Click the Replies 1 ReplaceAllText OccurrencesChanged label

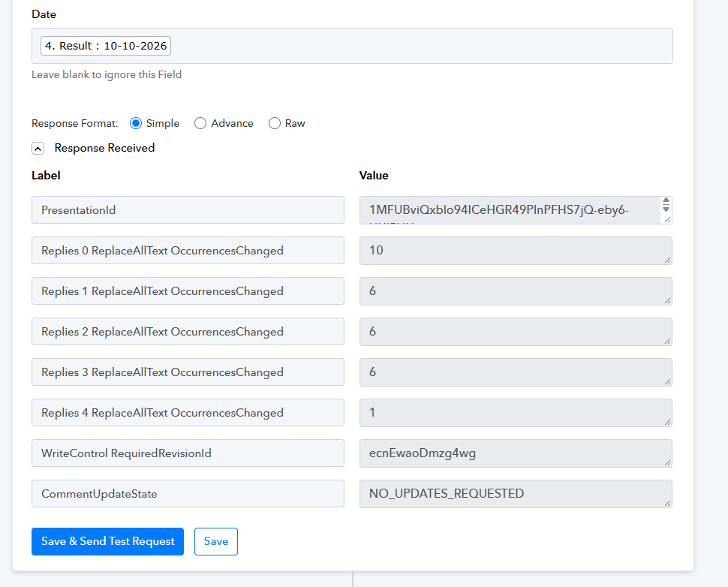tap(188, 290)
